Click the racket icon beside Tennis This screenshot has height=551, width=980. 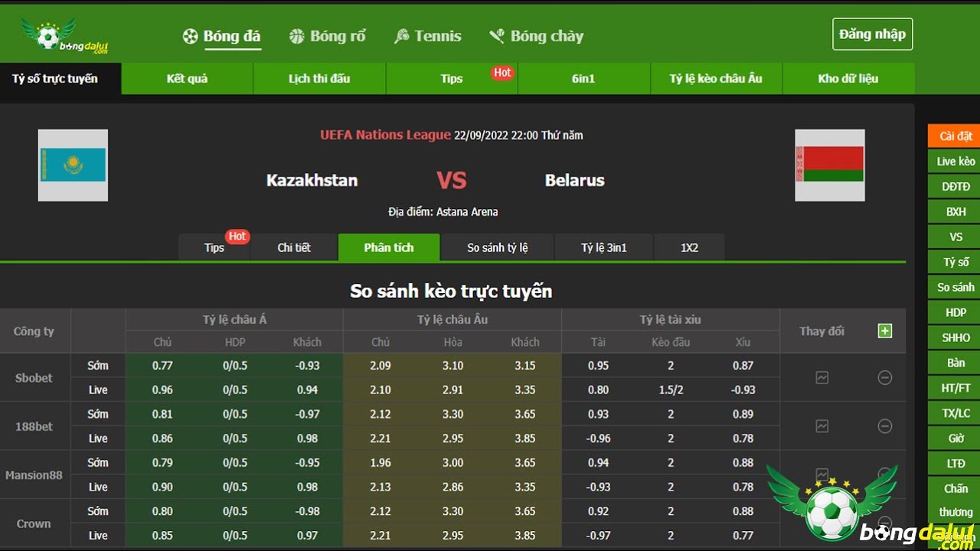(402, 36)
